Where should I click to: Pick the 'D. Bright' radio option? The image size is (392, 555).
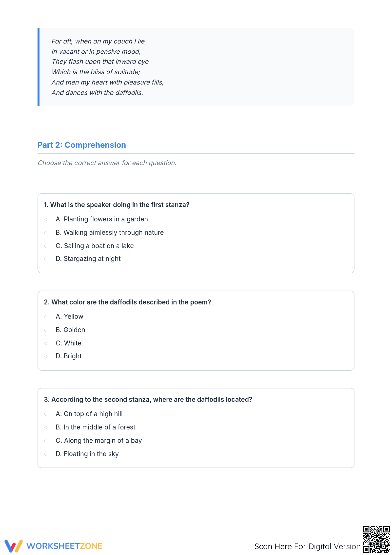point(46,356)
